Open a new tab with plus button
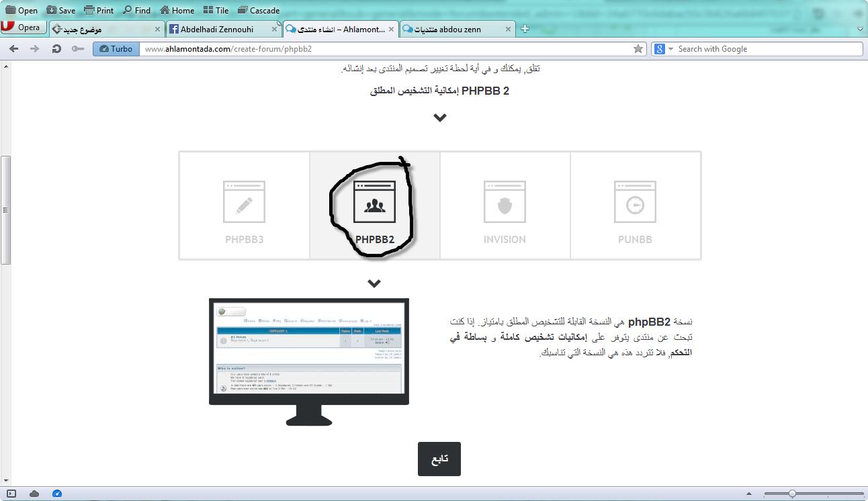Viewport: 868px width, 501px height. tap(525, 29)
